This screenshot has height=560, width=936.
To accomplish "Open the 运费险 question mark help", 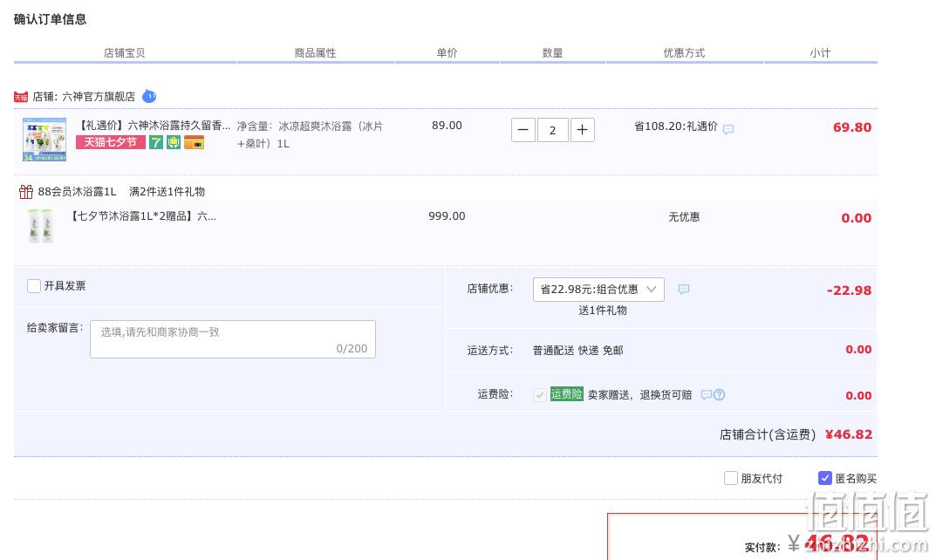I will pos(720,394).
